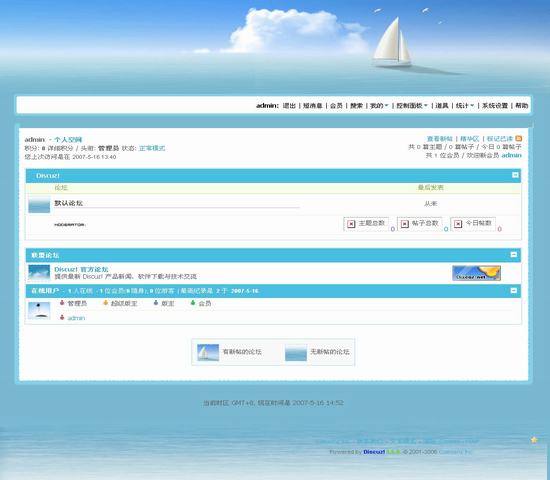Open the 我的 dropdown menu
The width and height of the screenshot is (550, 480).
[x=379, y=105]
